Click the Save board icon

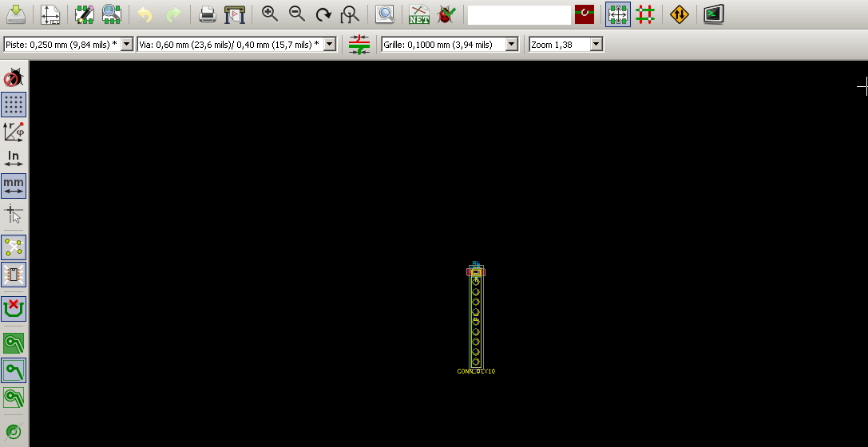click(16, 14)
